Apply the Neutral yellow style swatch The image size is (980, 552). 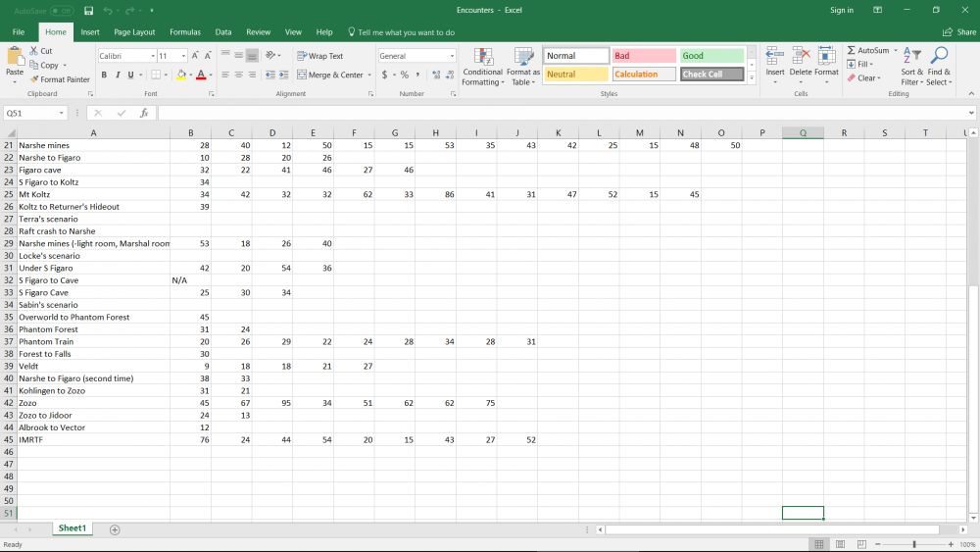pyautogui.click(x=575, y=75)
